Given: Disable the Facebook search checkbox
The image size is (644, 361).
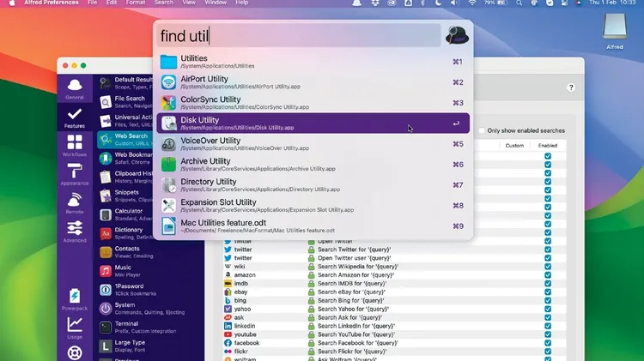Looking at the screenshot, I should (548, 343).
